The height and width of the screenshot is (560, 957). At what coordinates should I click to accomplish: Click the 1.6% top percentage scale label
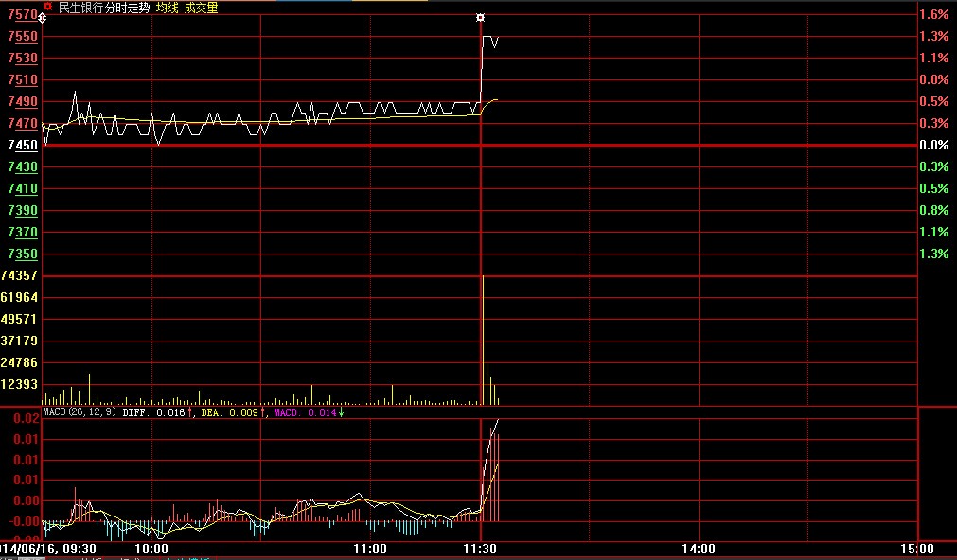click(x=933, y=14)
